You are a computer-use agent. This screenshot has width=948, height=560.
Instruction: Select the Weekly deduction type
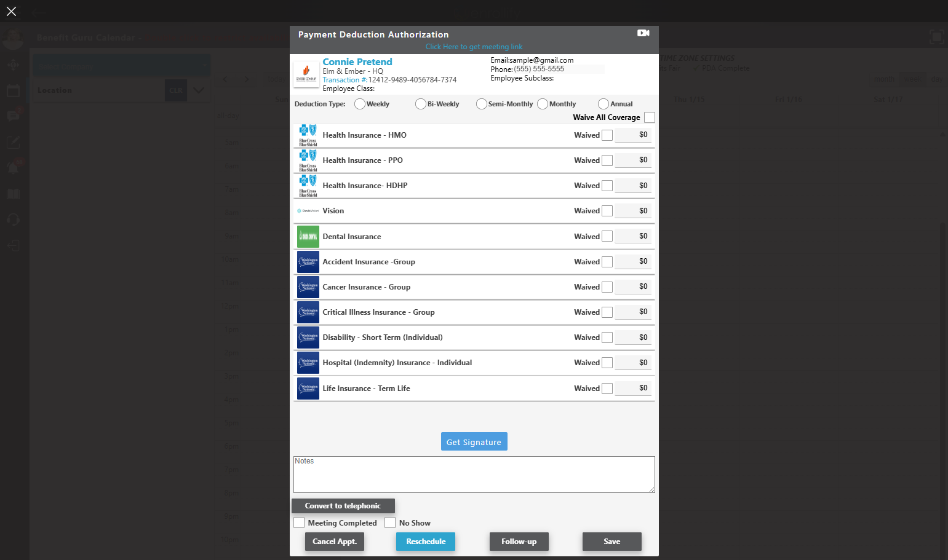[360, 104]
